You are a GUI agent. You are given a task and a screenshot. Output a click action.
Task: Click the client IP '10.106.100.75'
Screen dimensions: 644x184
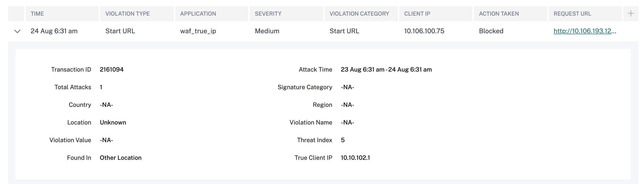click(x=424, y=31)
